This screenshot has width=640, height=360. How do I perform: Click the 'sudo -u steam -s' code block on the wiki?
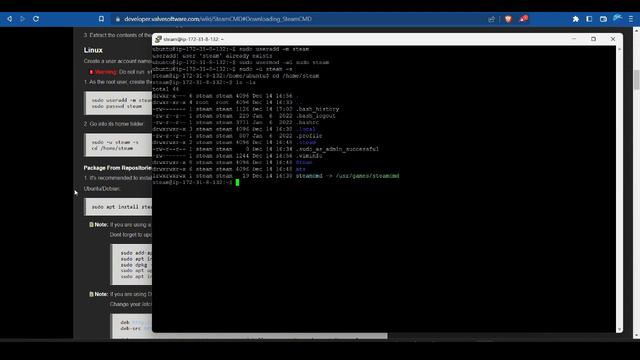click(x=118, y=145)
